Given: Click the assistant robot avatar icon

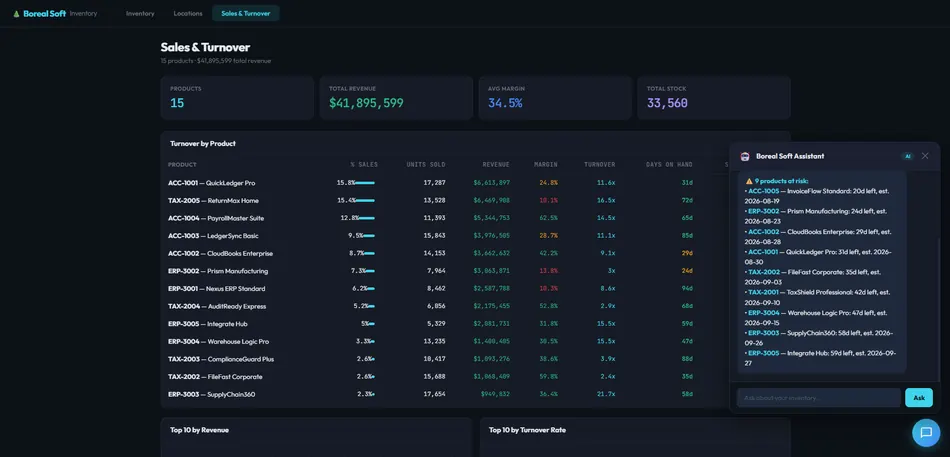Looking at the screenshot, I should click(745, 156).
